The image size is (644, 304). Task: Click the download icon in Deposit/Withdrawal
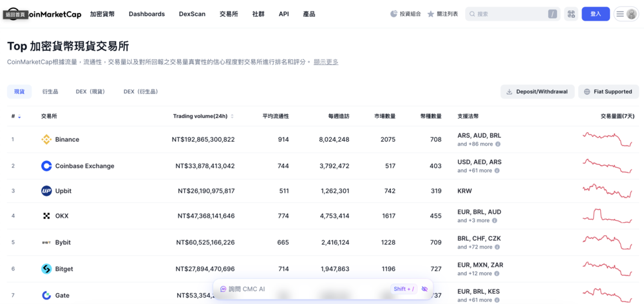point(509,91)
